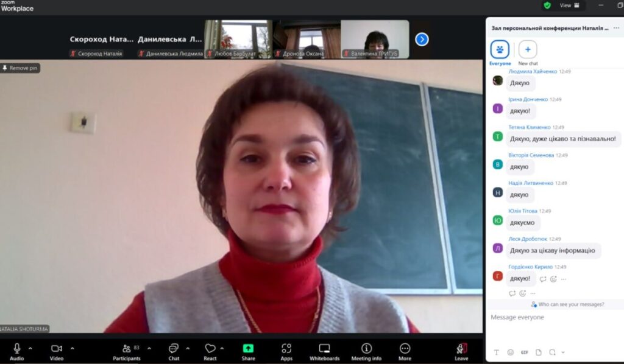Click the green Share screen icon
This screenshot has height=364, width=624.
pyautogui.click(x=248, y=349)
